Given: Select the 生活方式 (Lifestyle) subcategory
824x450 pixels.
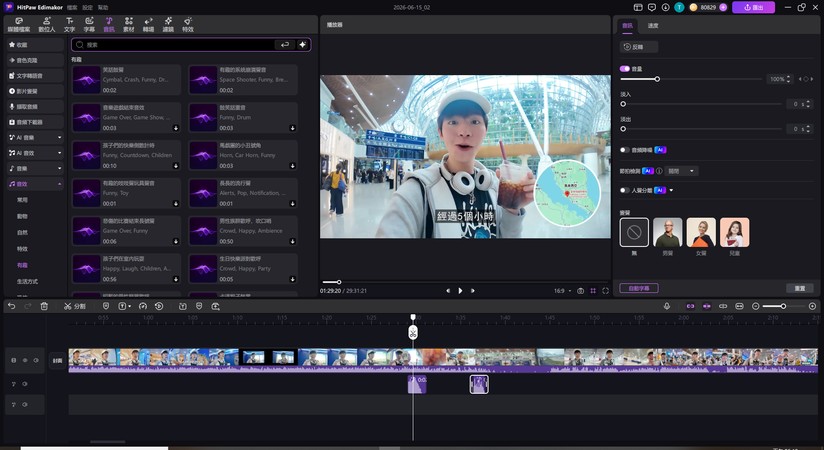Looking at the screenshot, I should pyautogui.click(x=27, y=281).
